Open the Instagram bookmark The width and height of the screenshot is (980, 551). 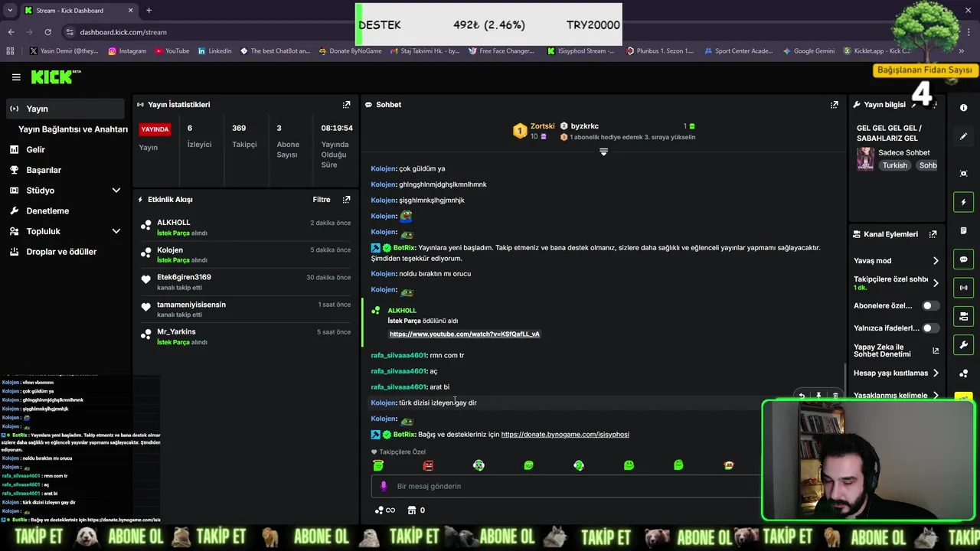[127, 51]
